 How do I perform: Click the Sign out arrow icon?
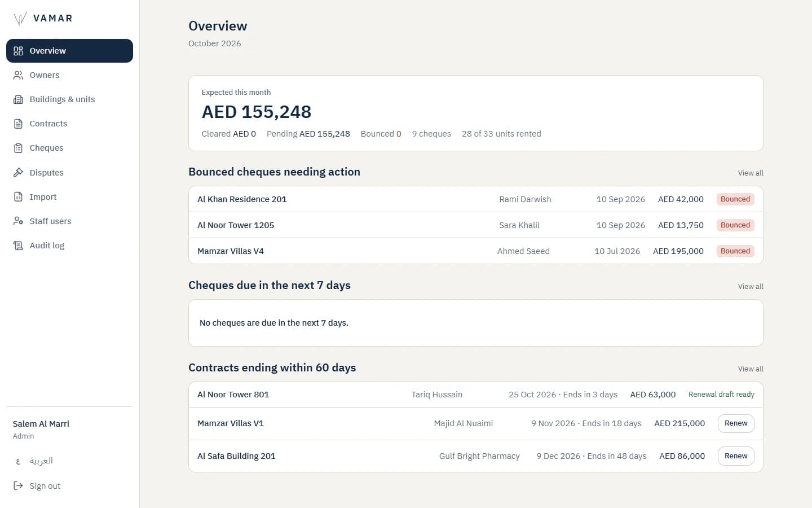[18, 486]
